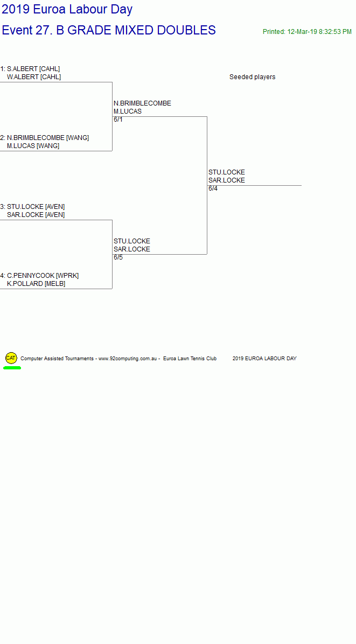This screenshot has width=356, height=644.
Task: Click semifinal winner N.BRIMBLECOMBE above score 6/1
Action: tap(142, 103)
